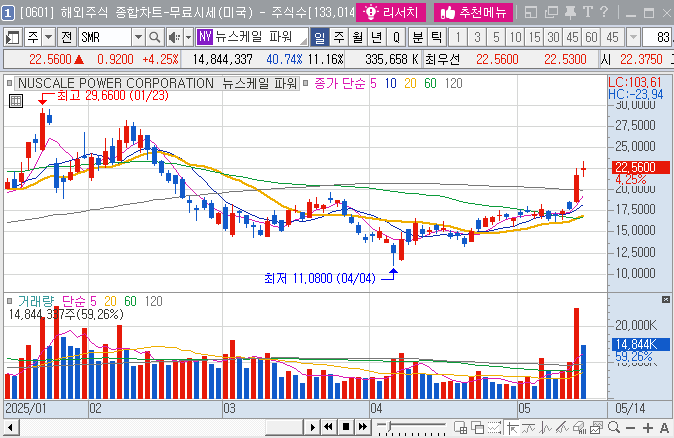Select the crosshair arrow pointer tool

pyautogui.click(x=512, y=428)
